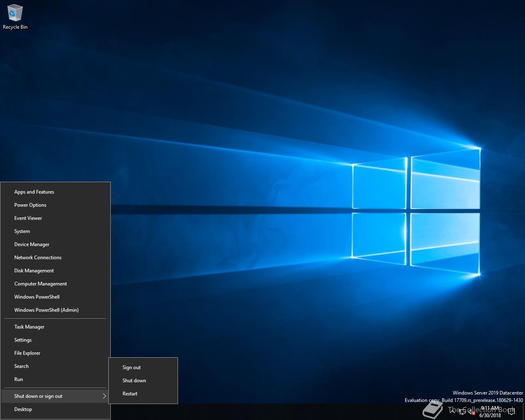Screen dimensions: 525x420
Task: Show hidden tray icons chevron
Action: (x=452, y=411)
